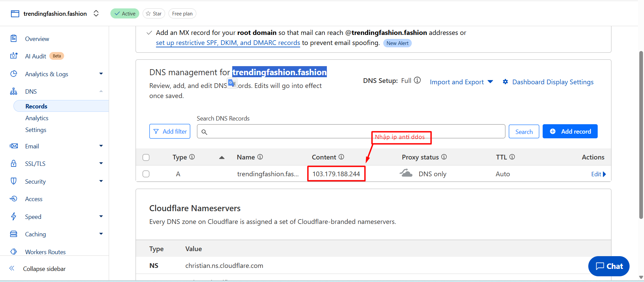The width and height of the screenshot is (644, 282).
Task: Star the trendingfashion.fashion site
Action: click(x=154, y=13)
